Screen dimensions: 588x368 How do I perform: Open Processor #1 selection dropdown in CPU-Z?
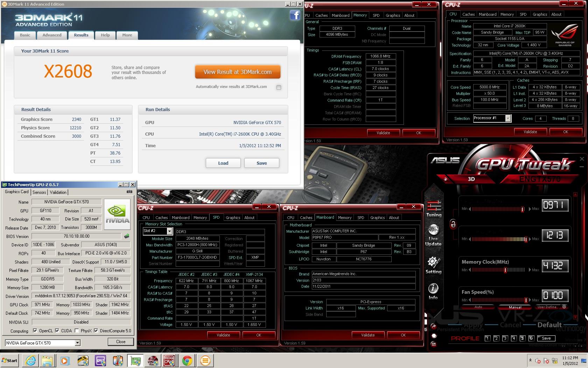click(x=508, y=118)
